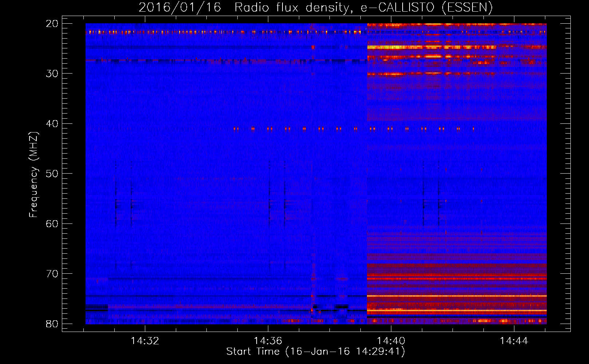Select the '14:36' time axis label
589x364 pixels.
pos(268,341)
